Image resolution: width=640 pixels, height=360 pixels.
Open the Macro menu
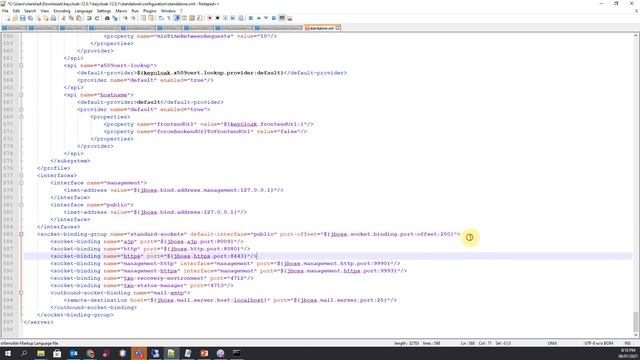(121, 11)
